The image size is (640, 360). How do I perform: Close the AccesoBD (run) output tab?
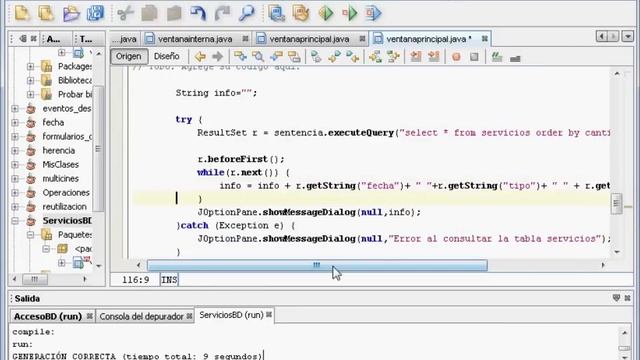(89, 316)
